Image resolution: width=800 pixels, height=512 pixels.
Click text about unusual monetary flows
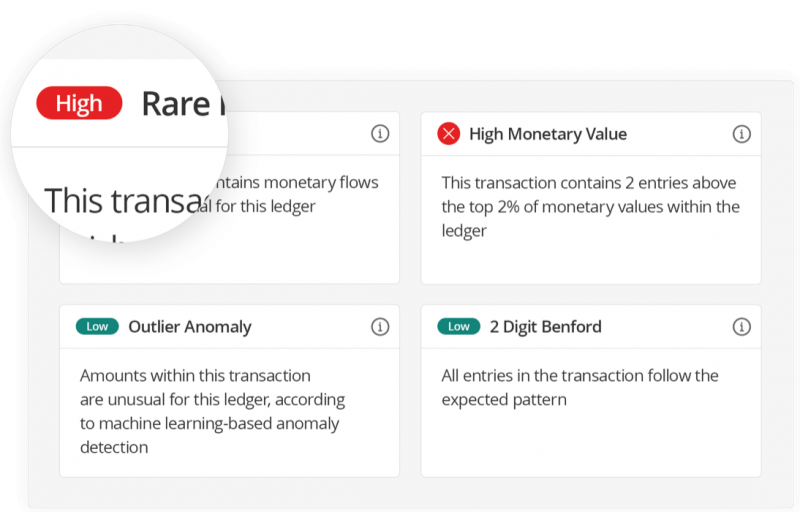(296, 194)
